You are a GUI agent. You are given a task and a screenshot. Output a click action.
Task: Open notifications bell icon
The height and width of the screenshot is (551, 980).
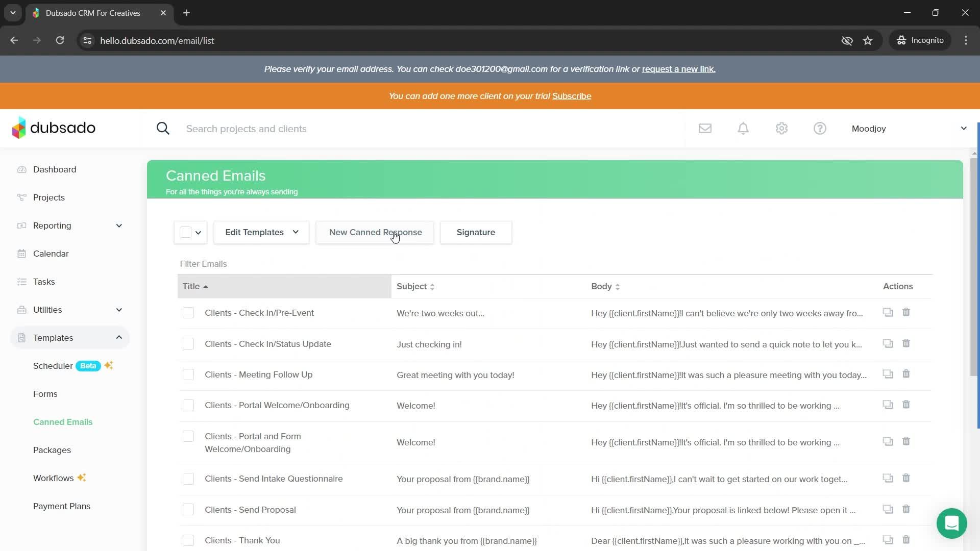coord(743,129)
